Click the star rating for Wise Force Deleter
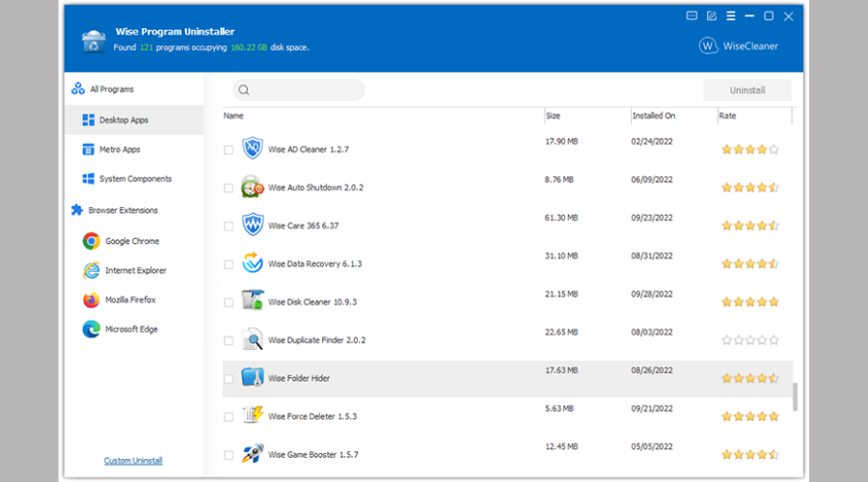This screenshot has width=868, height=482. tap(750, 416)
